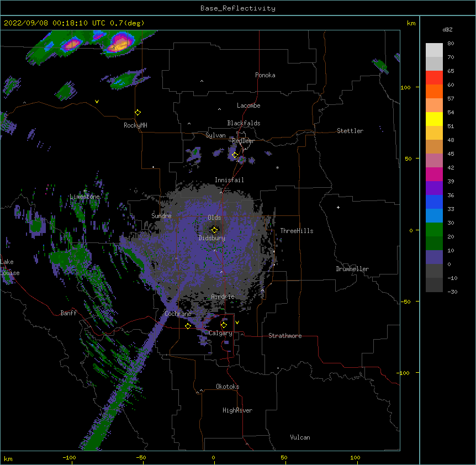Click the red swatch between 65 and 60 dBZ
Viewport: 476px width, 465px height.
point(434,78)
